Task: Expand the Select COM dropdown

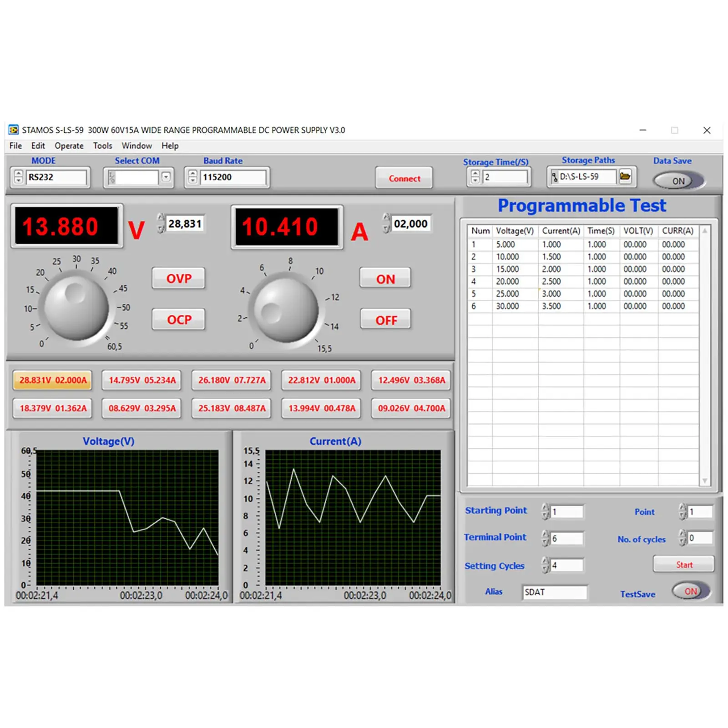Action: click(166, 177)
